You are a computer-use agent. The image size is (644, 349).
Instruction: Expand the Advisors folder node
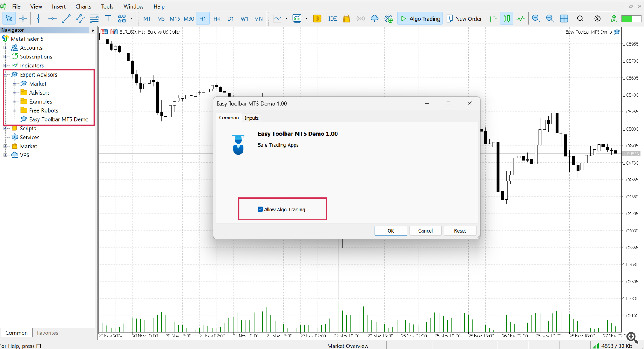(x=15, y=92)
